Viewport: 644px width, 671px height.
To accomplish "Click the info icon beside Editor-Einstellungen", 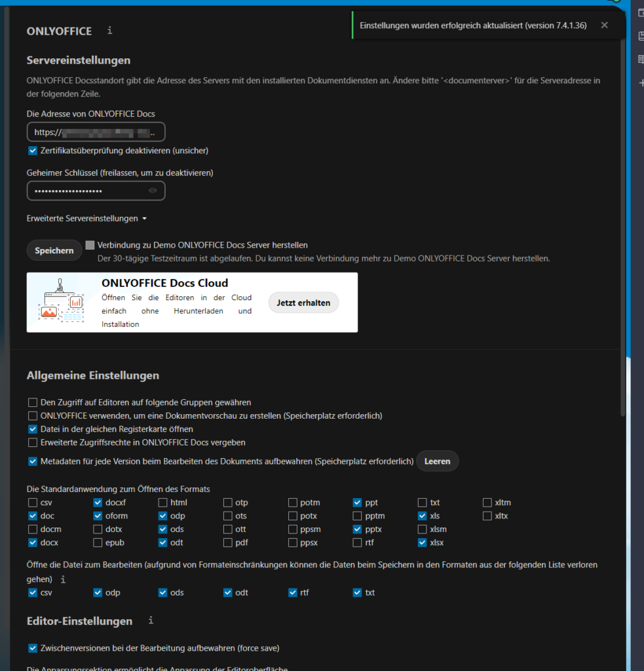I will tap(151, 620).
